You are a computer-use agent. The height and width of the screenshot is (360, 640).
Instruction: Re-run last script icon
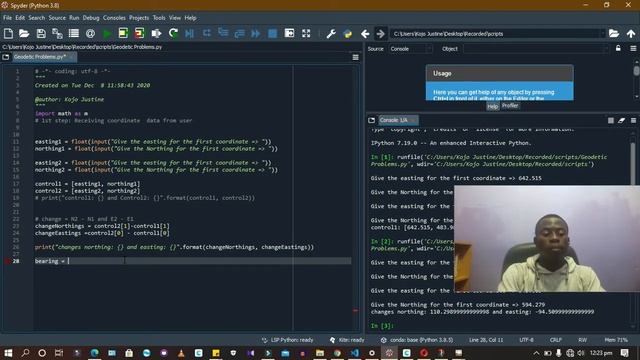pos(173,33)
